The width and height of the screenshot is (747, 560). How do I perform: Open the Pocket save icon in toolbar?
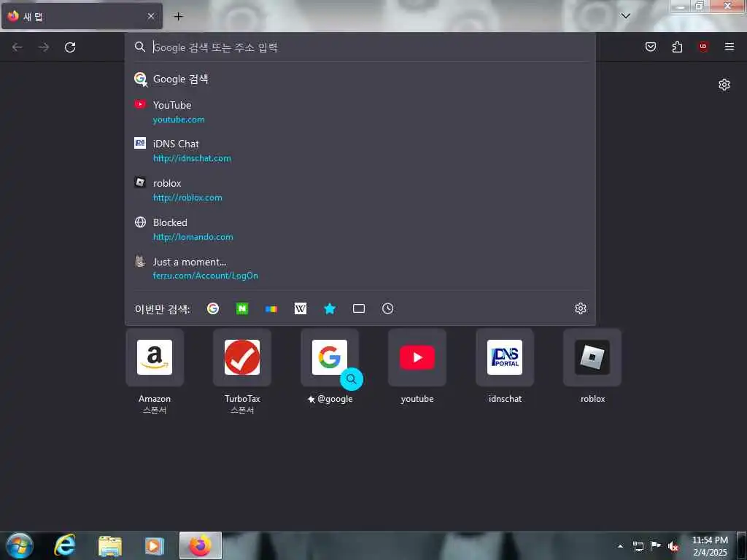coord(651,47)
